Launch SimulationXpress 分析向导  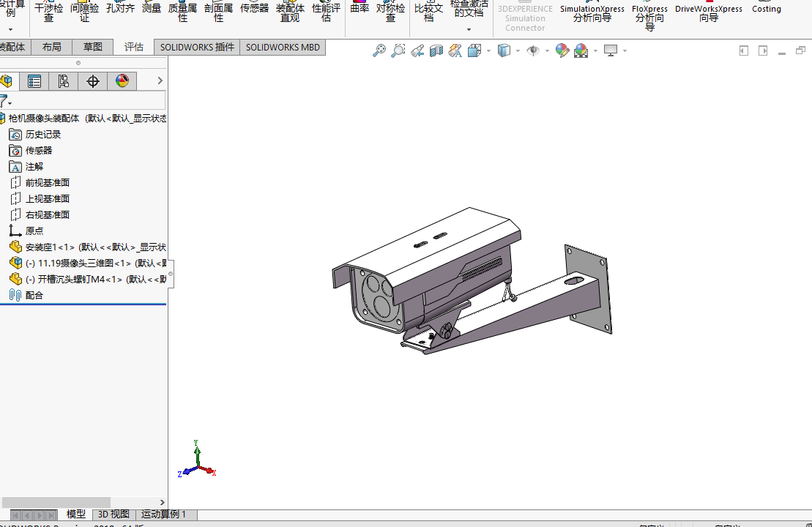[592, 12]
